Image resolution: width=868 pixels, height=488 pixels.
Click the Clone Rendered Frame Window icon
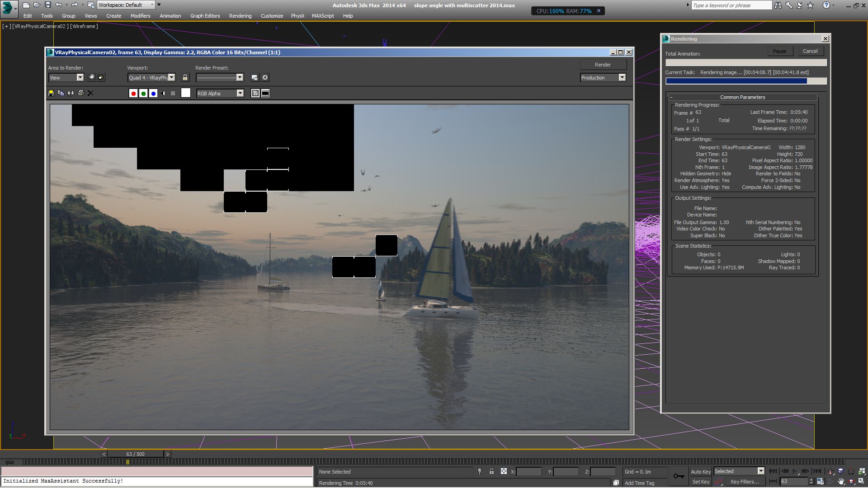click(71, 93)
